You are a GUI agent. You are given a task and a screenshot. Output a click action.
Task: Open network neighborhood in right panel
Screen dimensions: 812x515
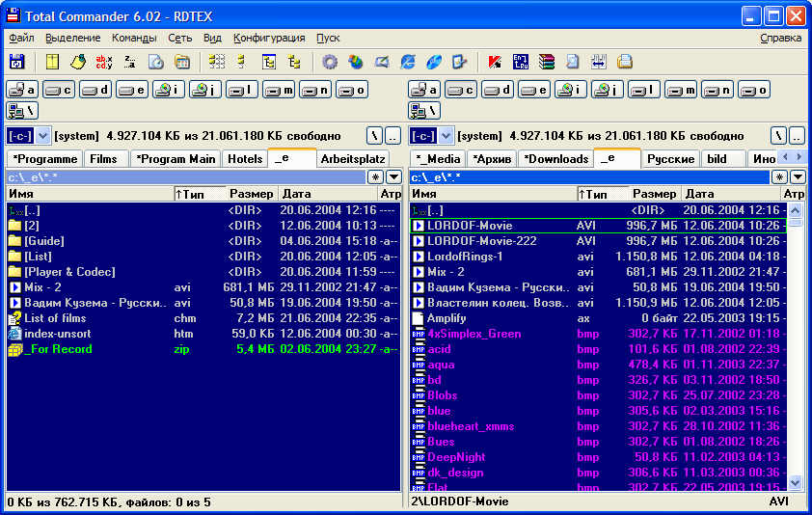[x=424, y=110]
